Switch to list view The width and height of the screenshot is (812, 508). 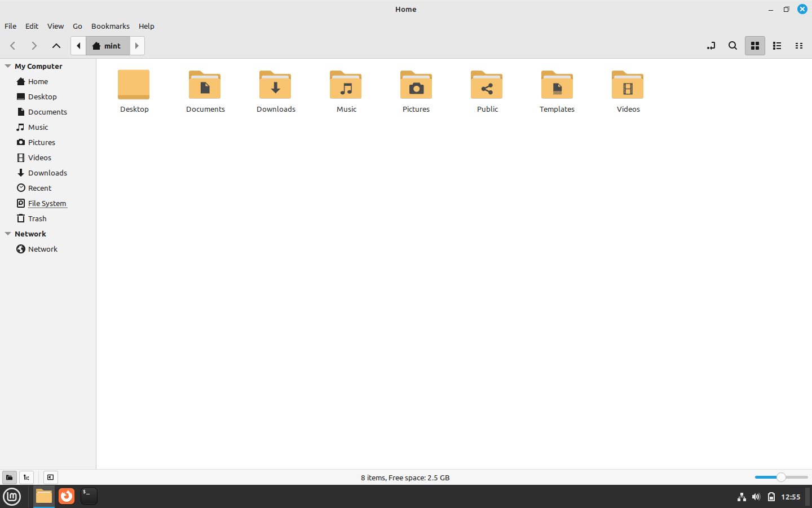coord(776,46)
